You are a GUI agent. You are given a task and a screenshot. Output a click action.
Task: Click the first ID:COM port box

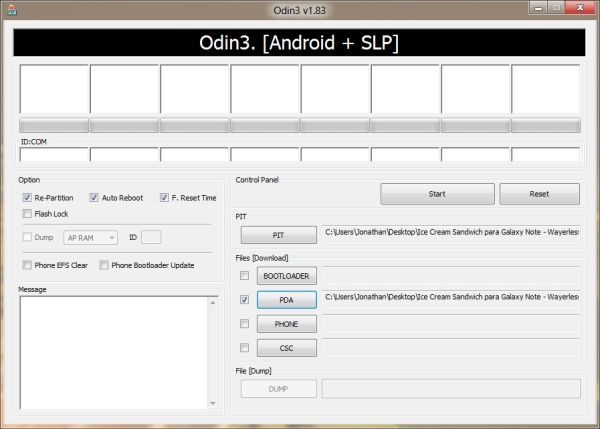54,155
